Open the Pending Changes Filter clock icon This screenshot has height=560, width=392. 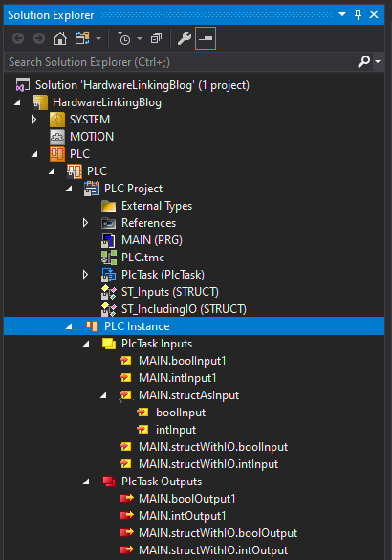click(124, 38)
